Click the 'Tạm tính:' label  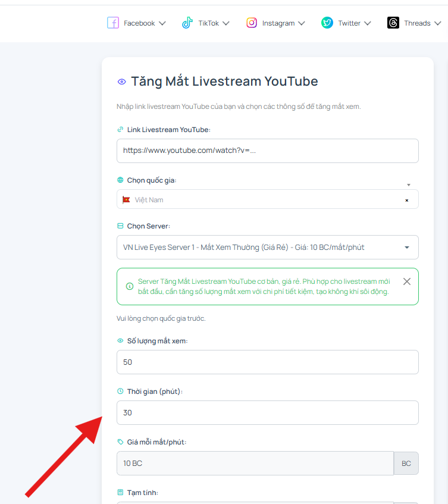coord(143,493)
